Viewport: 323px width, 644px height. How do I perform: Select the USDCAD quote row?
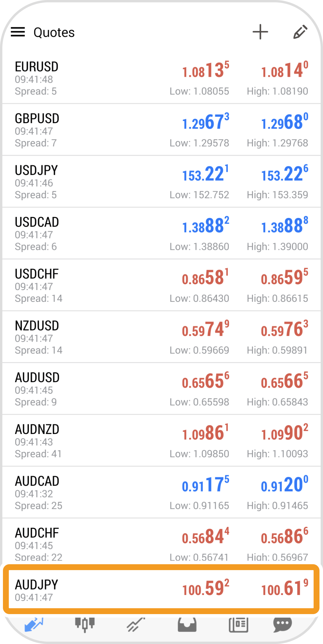(161, 233)
